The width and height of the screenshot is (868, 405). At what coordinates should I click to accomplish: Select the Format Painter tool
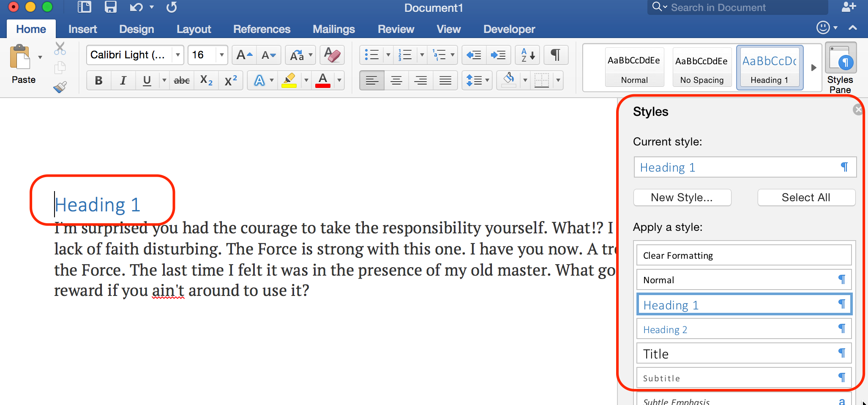[60, 87]
